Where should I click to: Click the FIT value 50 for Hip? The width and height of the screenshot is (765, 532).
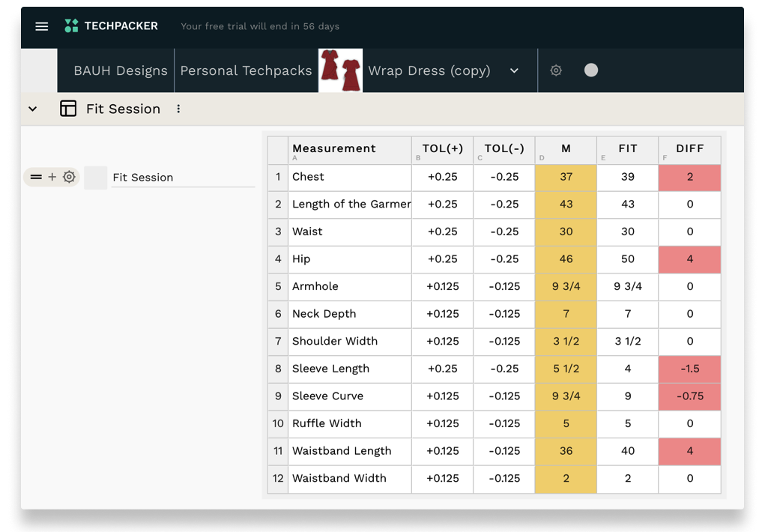coord(627,259)
